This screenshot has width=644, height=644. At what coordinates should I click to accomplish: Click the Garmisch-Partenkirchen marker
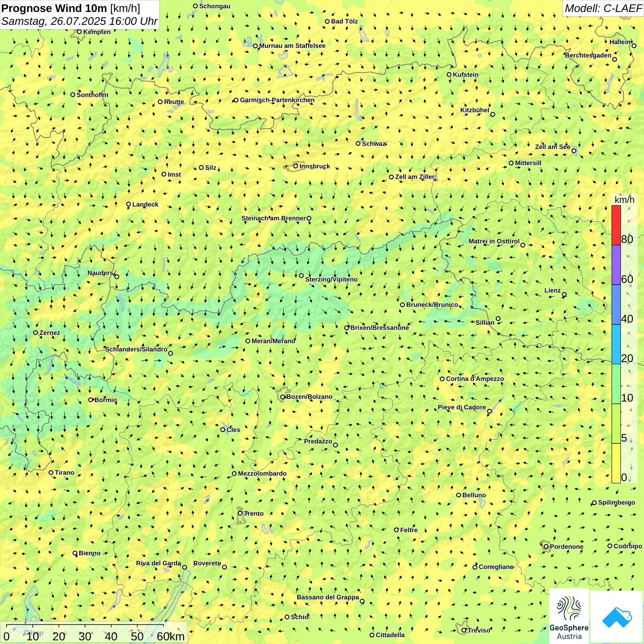(x=236, y=100)
